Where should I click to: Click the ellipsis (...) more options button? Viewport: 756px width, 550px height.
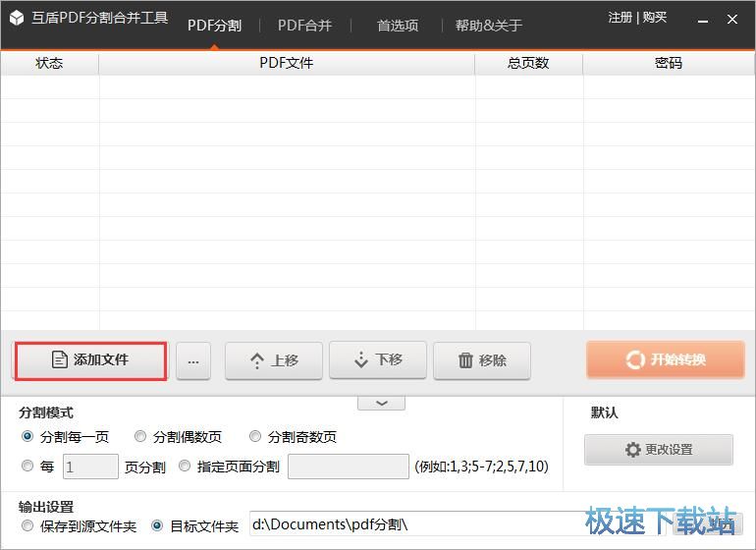click(x=192, y=361)
